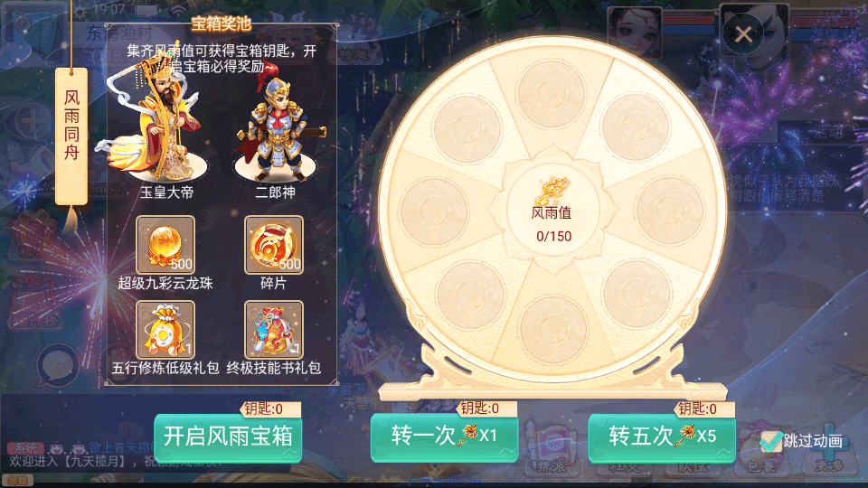View the 终极技能书礼包 item icon

click(x=274, y=330)
